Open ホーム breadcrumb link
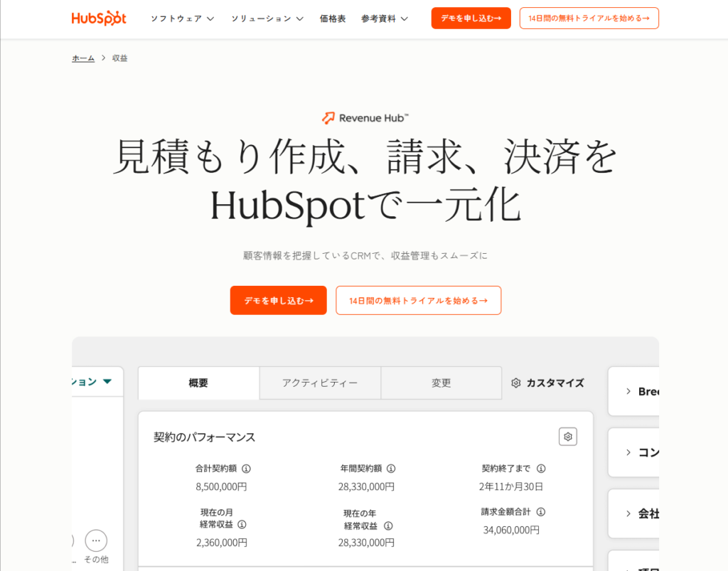Screen dimensions: 728x571 pyautogui.click(x=83, y=58)
